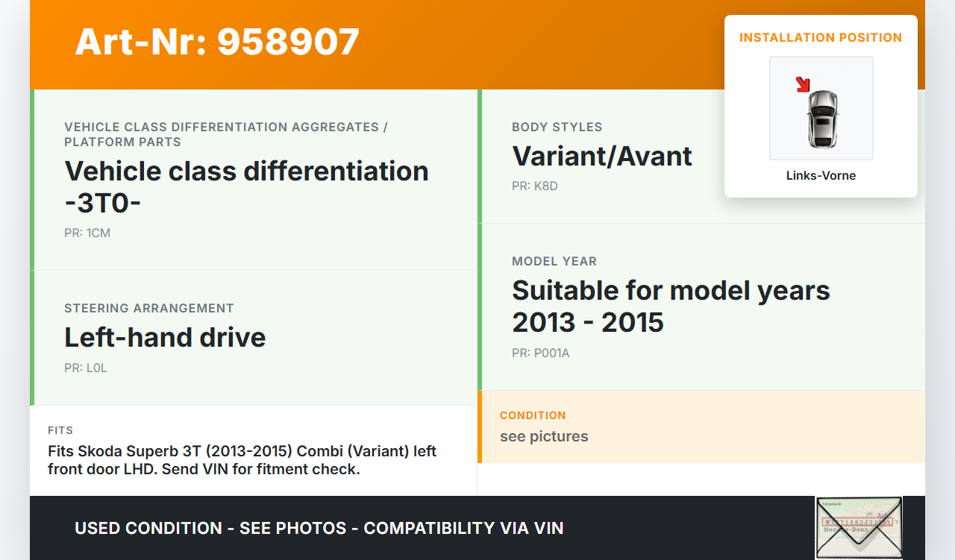This screenshot has height=560, width=955.
Task: Click the FITS section label
Action: [x=60, y=430]
